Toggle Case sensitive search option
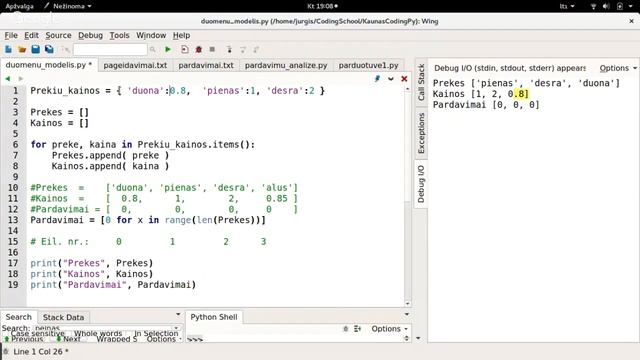The image size is (640, 360). 38,333
